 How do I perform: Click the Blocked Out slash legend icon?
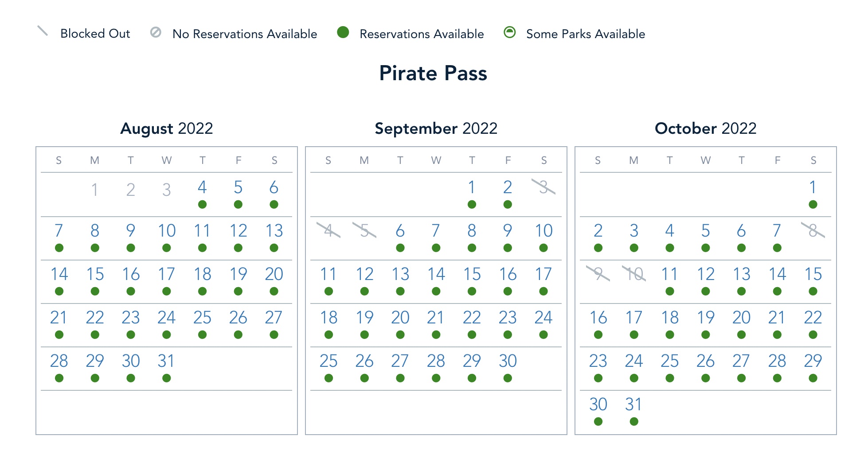click(43, 31)
